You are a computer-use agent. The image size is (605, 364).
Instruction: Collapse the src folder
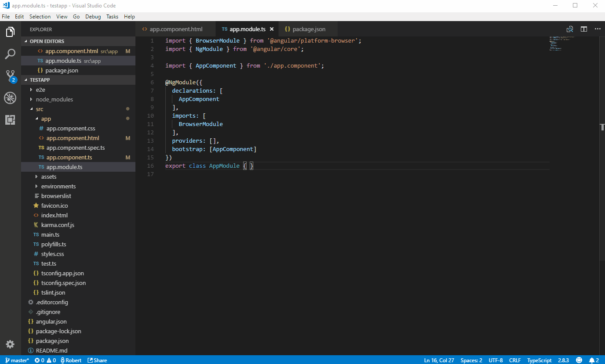coord(78,109)
